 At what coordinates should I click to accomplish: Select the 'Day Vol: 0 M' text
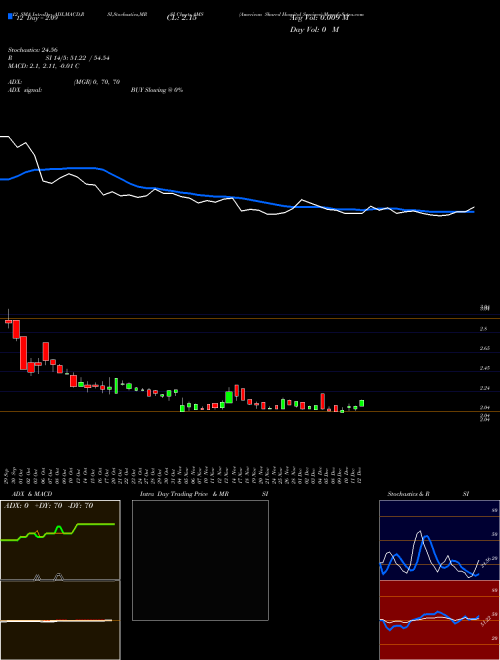click(314, 30)
